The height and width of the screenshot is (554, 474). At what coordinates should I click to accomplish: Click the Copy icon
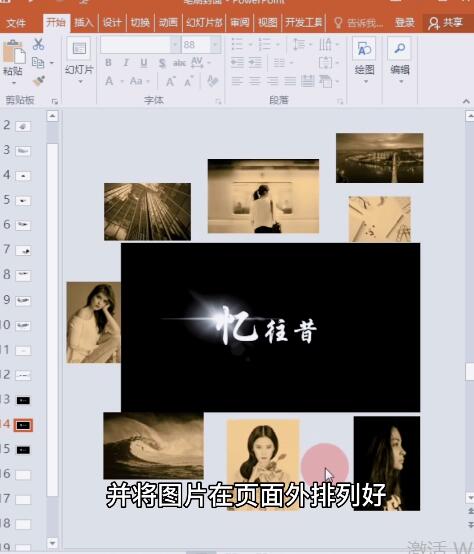click(x=38, y=63)
